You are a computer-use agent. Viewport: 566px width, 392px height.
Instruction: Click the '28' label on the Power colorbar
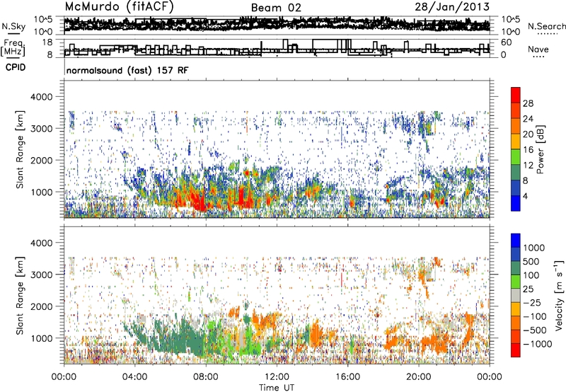point(528,103)
